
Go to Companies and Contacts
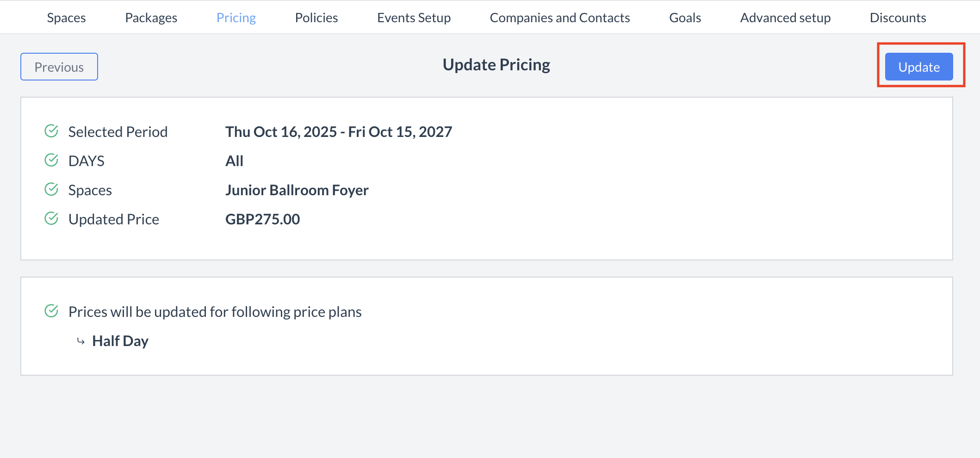coord(559,17)
